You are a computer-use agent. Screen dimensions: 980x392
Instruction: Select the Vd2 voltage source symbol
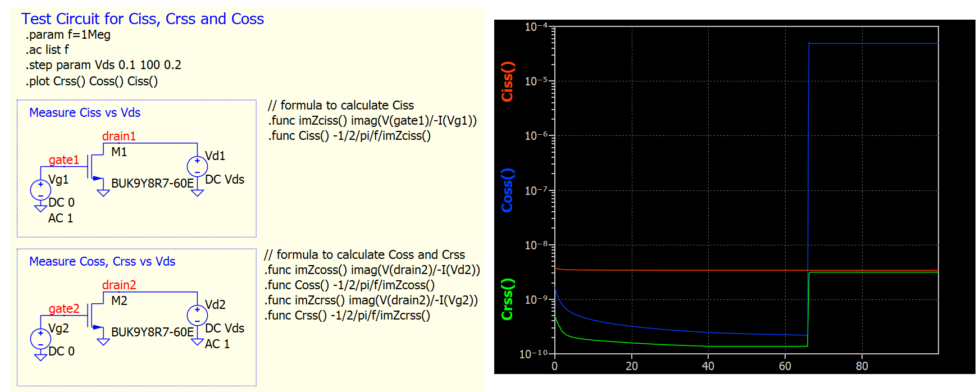coord(197,315)
